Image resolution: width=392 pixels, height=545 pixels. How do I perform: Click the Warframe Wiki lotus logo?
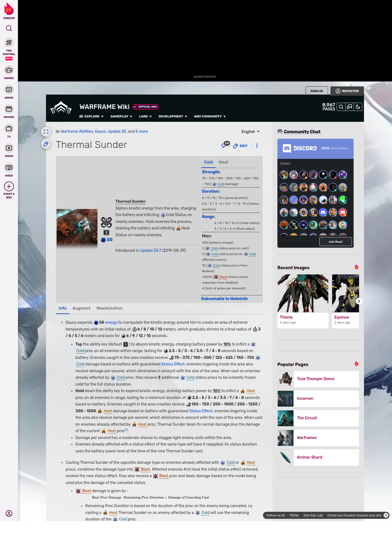pyautogui.click(x=61, y=108)
